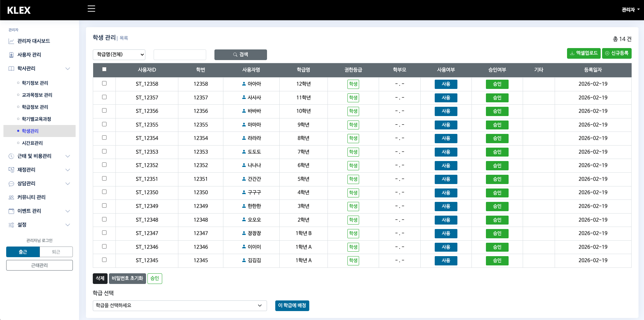This screenshot has width=644, height=320.
Task: Open the 학급명(전체) filter dropdown
Action: pyautogui.click(x=119, y=55)
